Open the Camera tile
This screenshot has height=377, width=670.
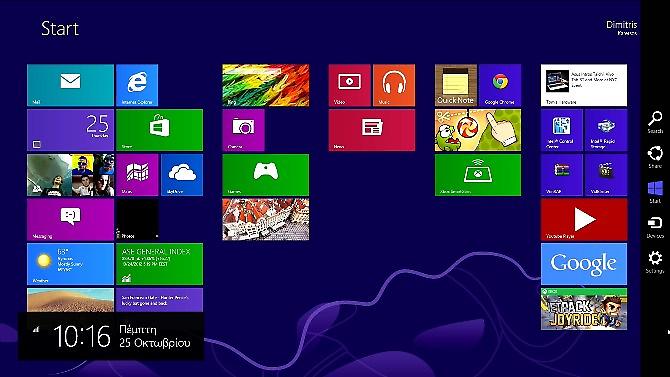tap(244, 130)
